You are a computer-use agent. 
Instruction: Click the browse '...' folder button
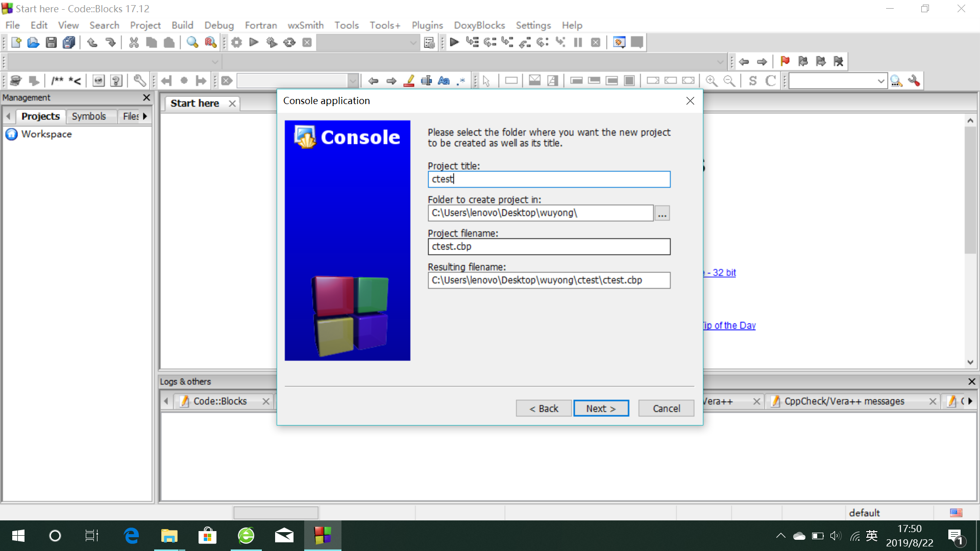coord(662,213)
